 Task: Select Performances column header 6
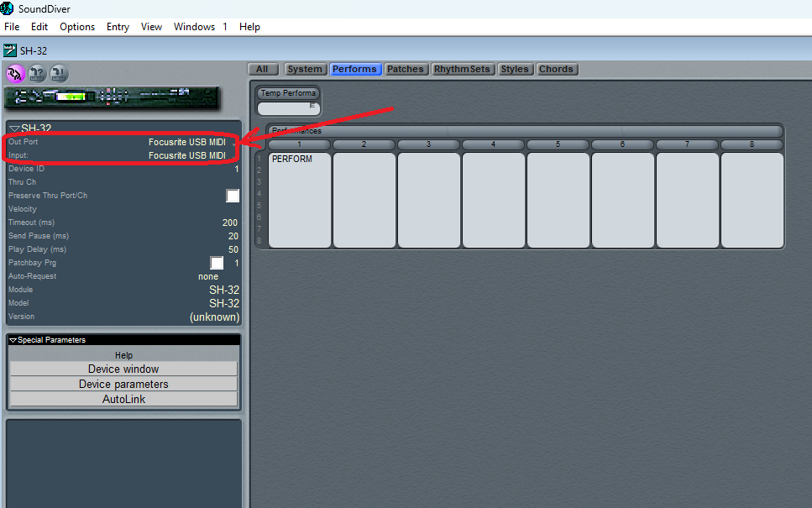click(622, 144)
